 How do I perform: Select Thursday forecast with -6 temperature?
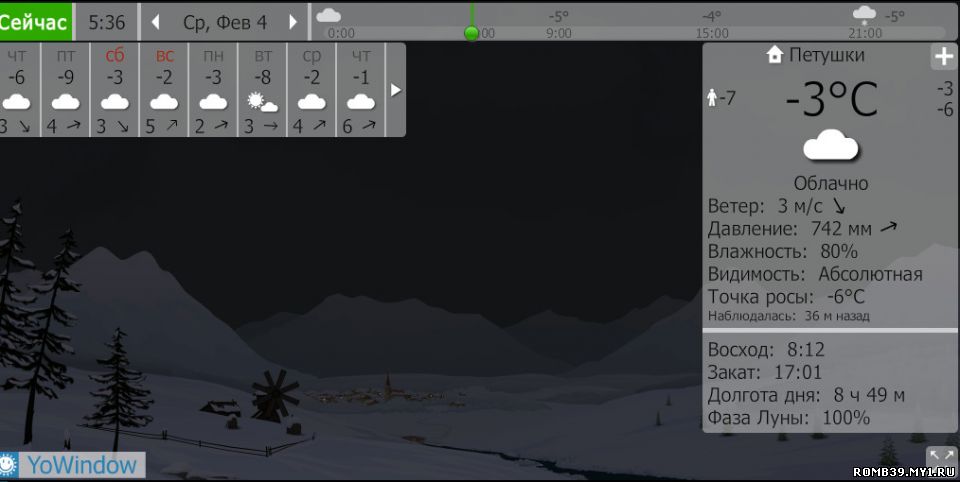tap(17, 89)
